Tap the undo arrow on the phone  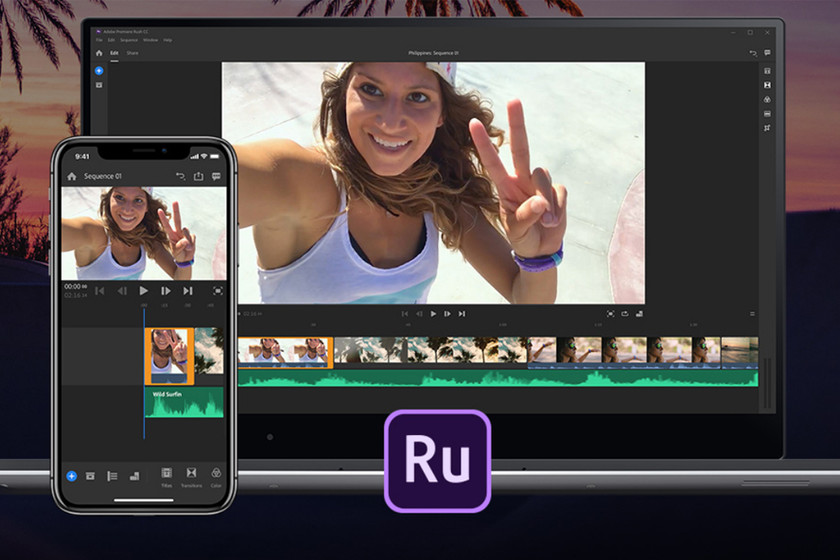[x=181, y=176]
